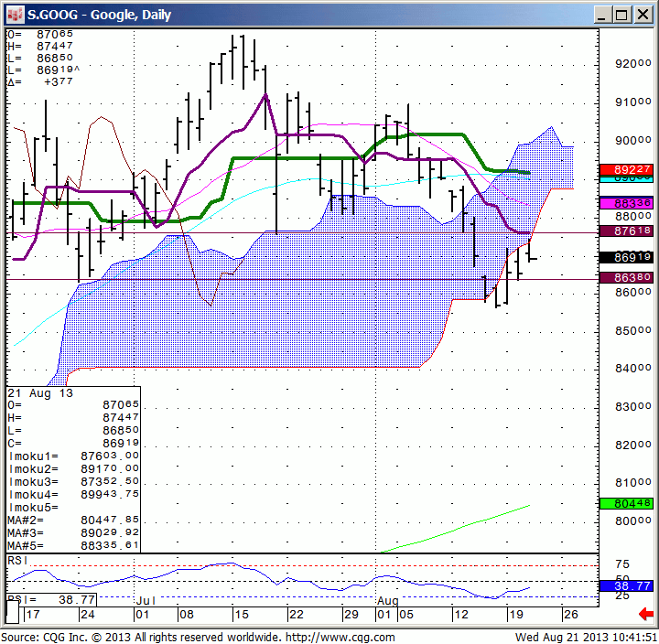Click the 82000 price axis label
Viewport: 659px width, 644px height.
click(633, 445)
